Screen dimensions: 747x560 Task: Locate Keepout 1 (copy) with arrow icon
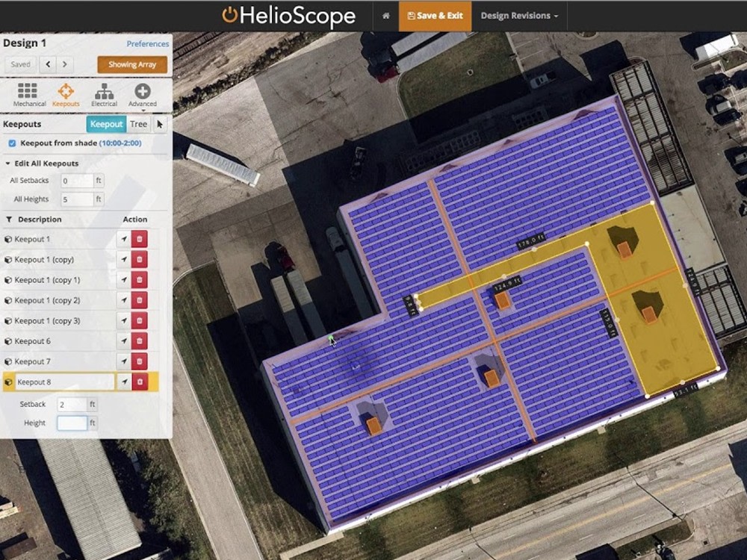pyautogui.click(x=124, y=260)
